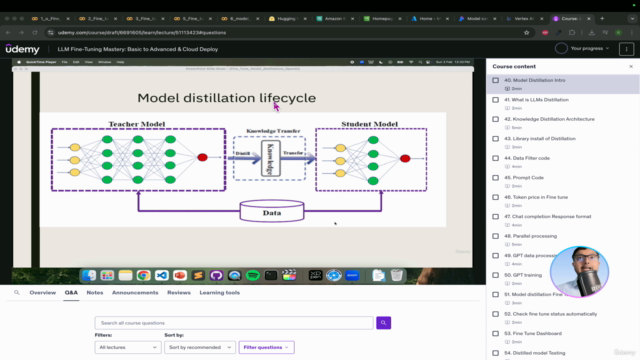This screenshot has width=640, height=360.
Task: Check lecture 41 What is LLMs Distillation
Action: (496, 100)
